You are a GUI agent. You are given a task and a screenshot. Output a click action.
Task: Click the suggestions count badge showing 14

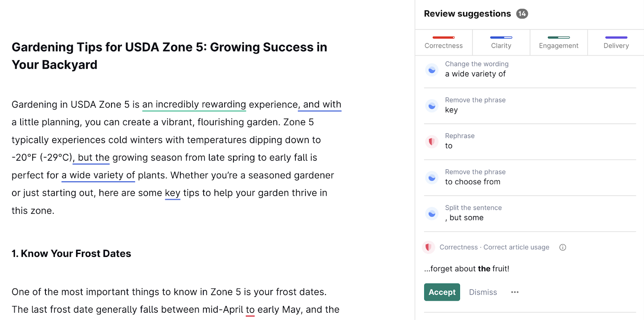tap(522, 13)
